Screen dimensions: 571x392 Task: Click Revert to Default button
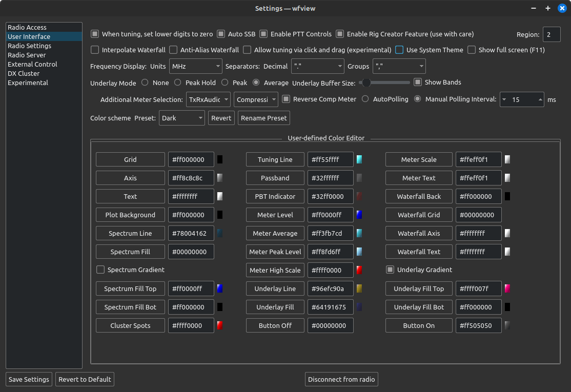(x=85, y=379)
